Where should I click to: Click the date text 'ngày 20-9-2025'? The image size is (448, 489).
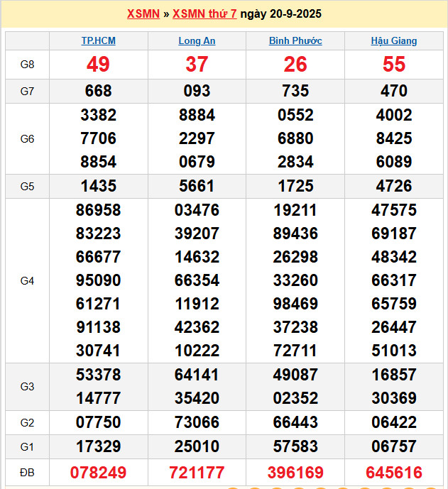(x=281, y=14)
